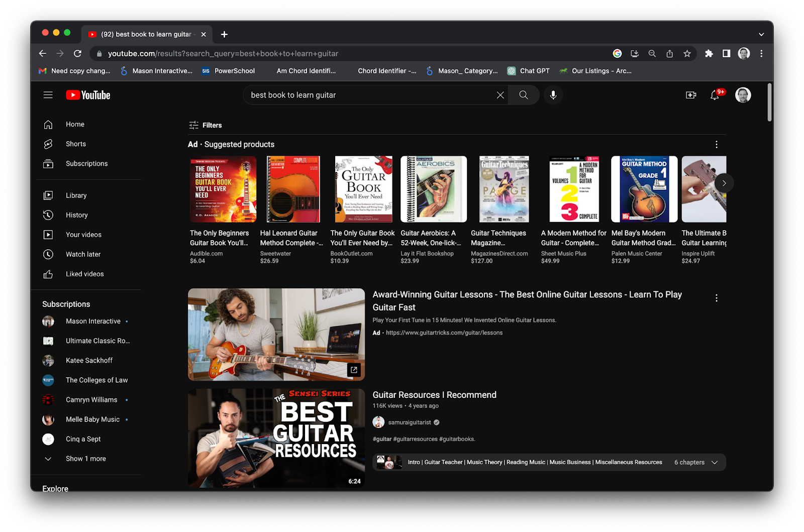
Task: Submit search with magnifier button
Action: (524, 95)
